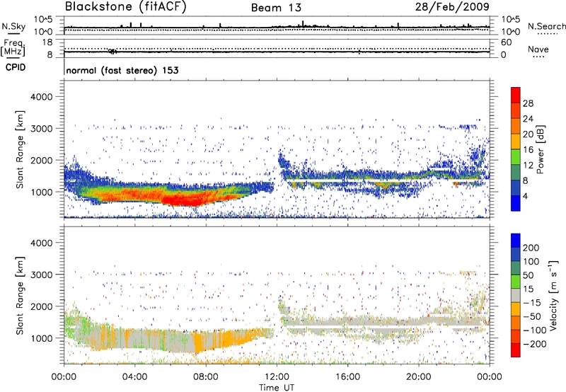The image size is (566, 392).
Task: Click the "100" label on the Velocity scale
Action: 531,261
